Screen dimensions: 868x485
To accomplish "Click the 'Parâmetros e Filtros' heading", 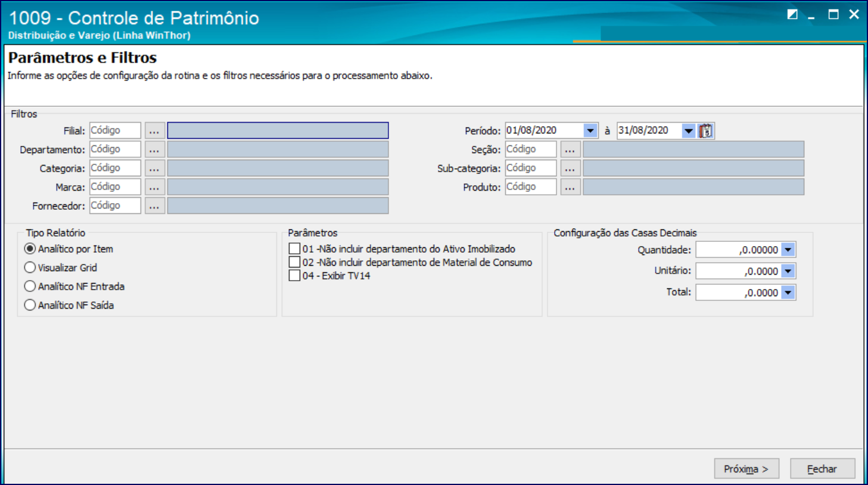I will tap(82, 58).
